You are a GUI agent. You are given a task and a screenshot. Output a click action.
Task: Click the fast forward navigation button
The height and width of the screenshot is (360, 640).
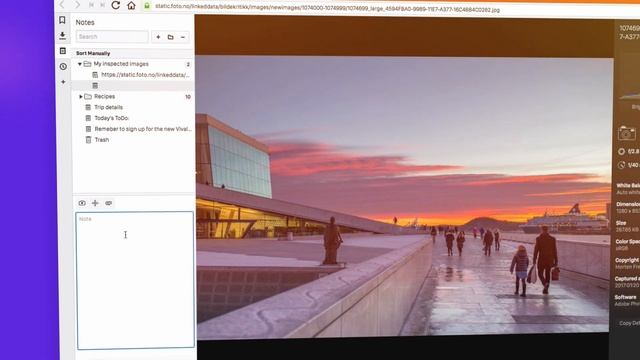(103, 5)
